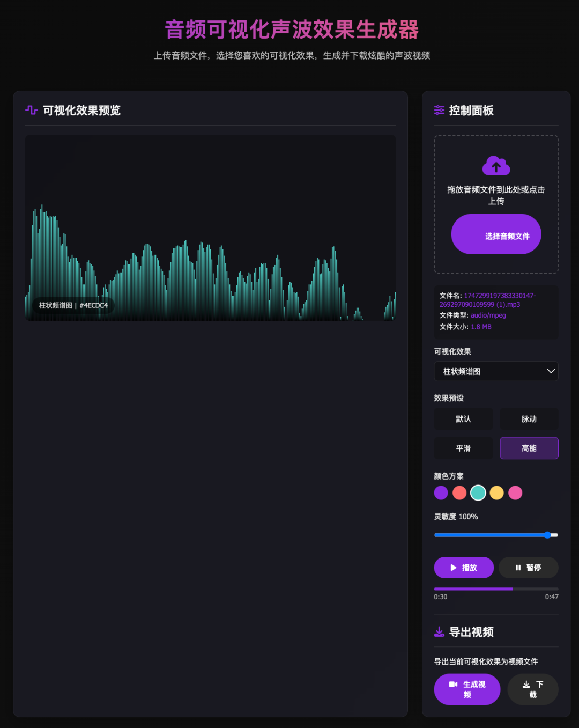Choose the red color swatch
Screen dimensions: 579x728
pos(459,492)
